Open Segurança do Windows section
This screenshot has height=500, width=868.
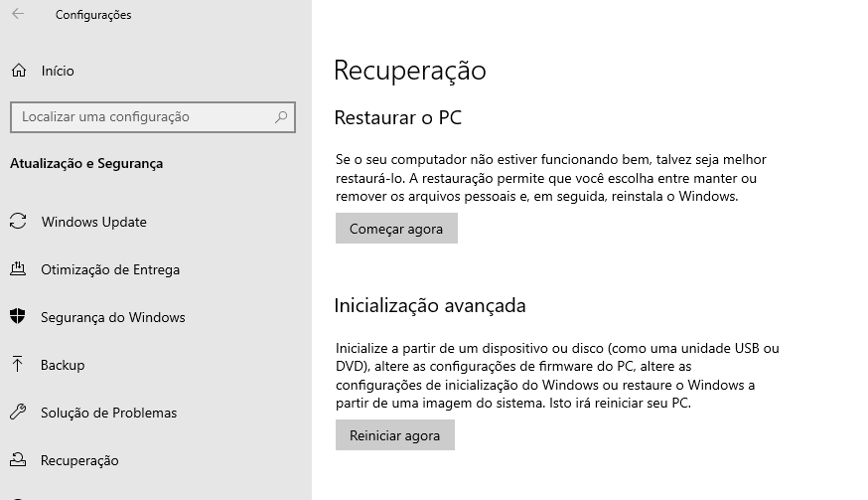[x=113, y=317]
